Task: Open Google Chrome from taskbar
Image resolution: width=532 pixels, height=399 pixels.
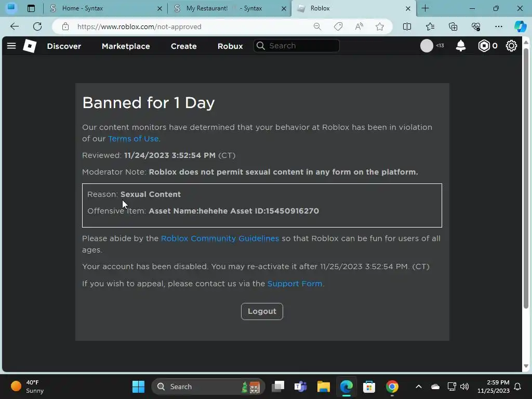Action: pyautogui.click(x=392, y=387)
